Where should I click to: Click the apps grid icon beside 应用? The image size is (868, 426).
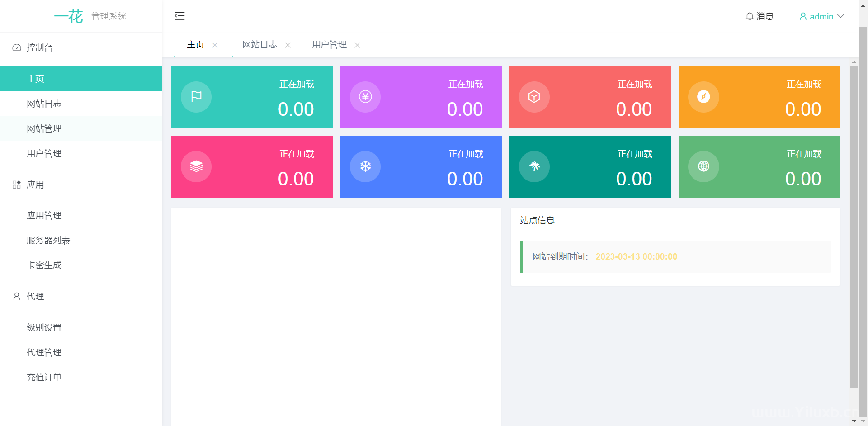pyautogui.click(x=17, y=185)
